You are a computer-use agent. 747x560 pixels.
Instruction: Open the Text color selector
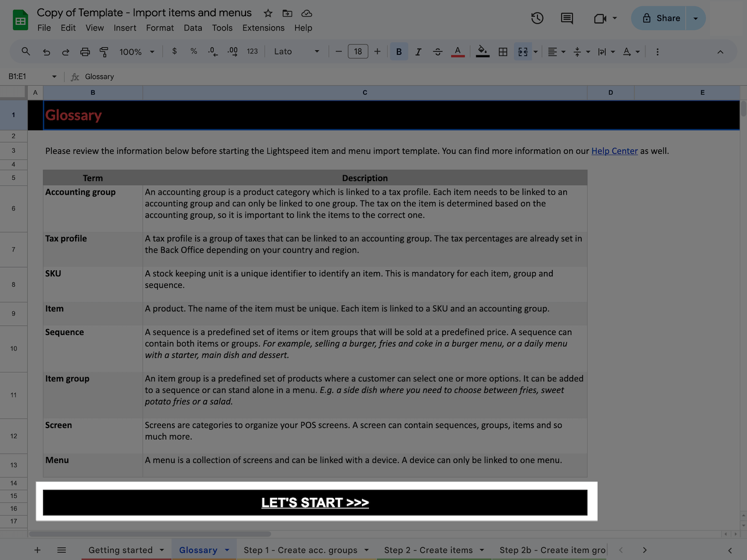pos(457,51)
